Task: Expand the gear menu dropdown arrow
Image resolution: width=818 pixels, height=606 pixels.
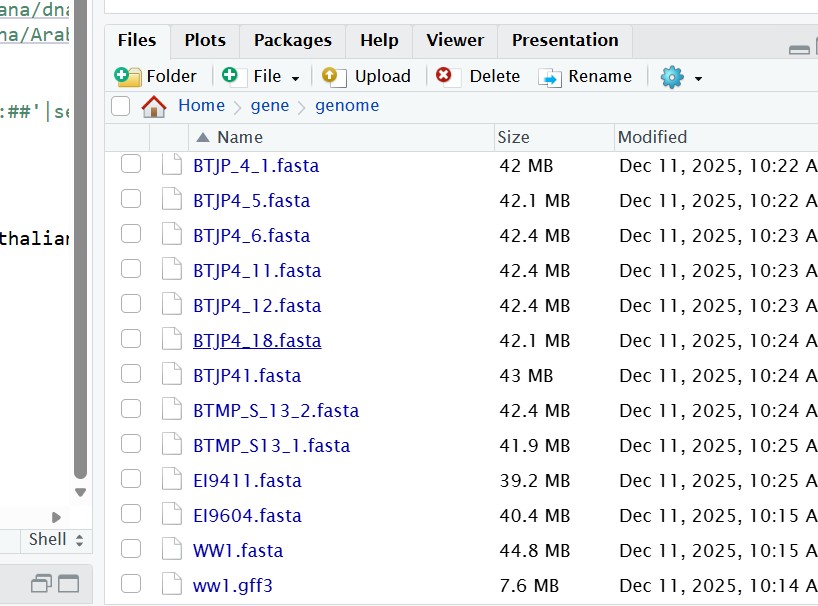Action: pos(698,78)
